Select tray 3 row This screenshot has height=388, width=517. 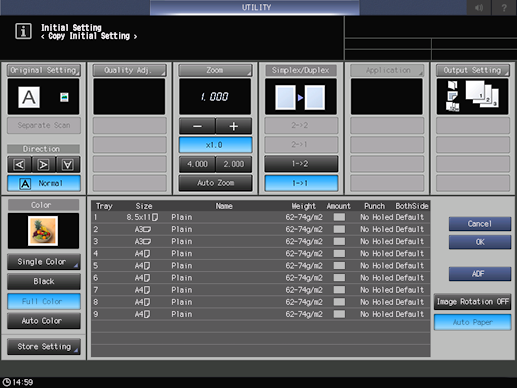point(260,241)
